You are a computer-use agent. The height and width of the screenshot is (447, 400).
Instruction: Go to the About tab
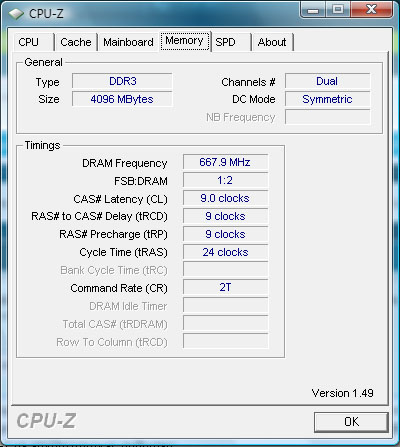point(272,42)
